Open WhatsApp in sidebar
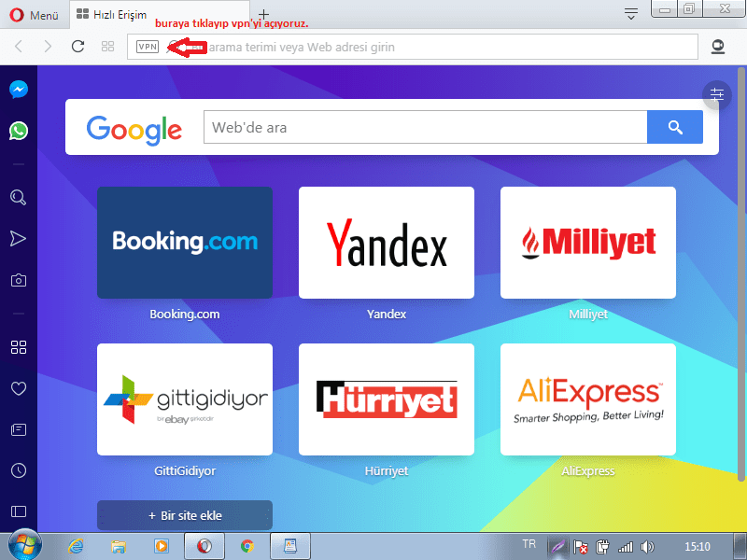 click(19, 131)
